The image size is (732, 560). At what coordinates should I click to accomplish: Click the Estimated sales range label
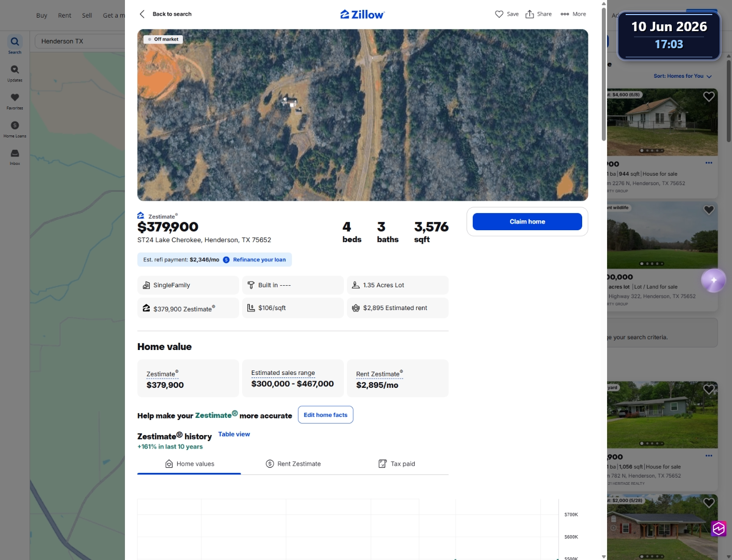283,373
